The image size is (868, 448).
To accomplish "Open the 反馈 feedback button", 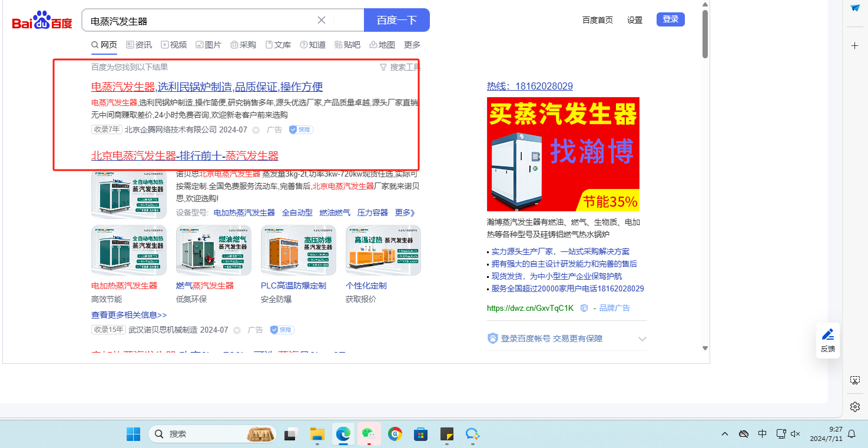I will 828,340.
